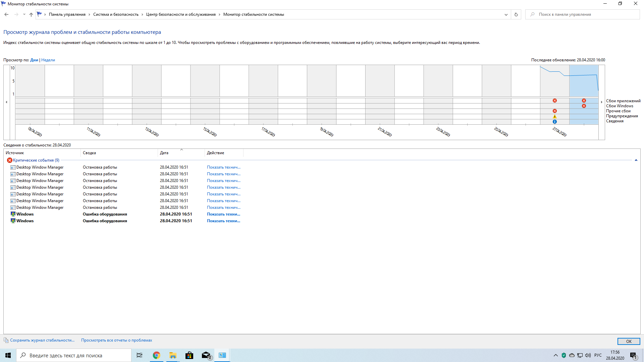Click the OK button
This screenshot has height=362, width=644.
point(629,341)
